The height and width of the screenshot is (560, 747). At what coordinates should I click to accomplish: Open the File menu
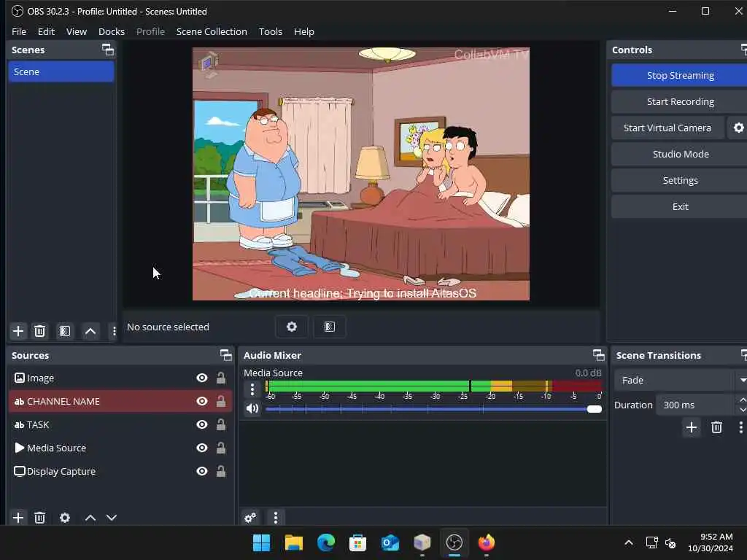(19, 31)
